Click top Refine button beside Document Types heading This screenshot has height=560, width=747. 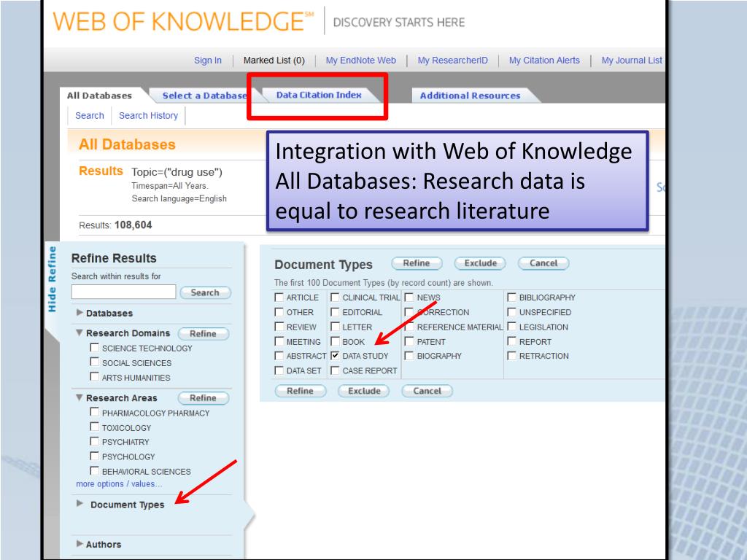[x=417, y=262]
